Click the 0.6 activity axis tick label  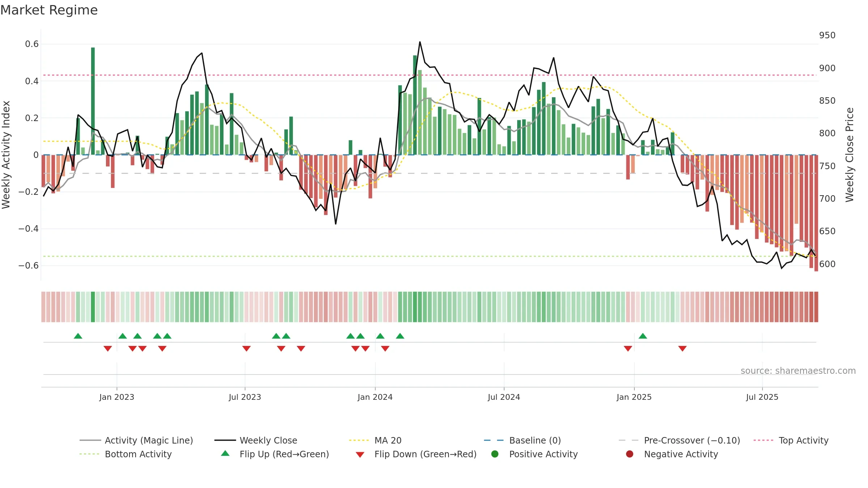[32, 44]
